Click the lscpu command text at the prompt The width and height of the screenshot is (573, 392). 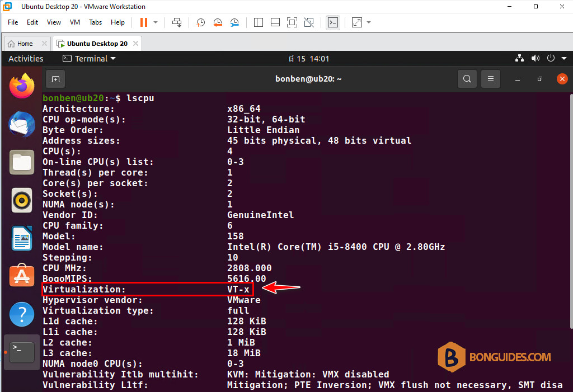tap(140, 98)
